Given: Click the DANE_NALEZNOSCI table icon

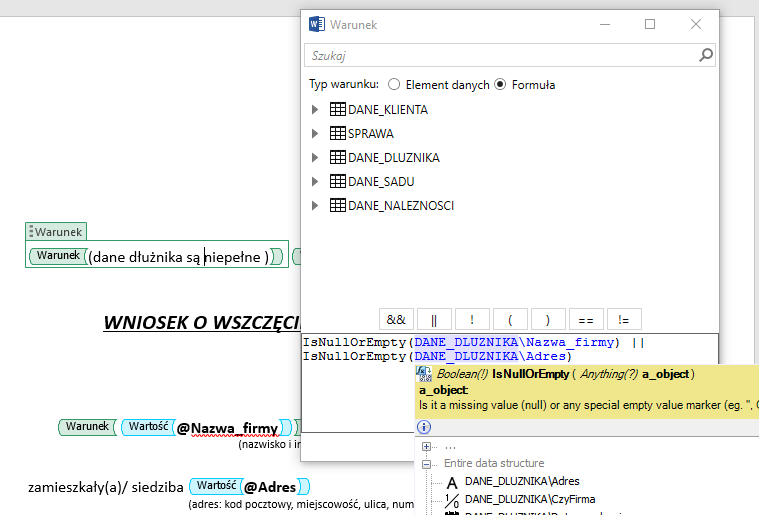Looking at the screenshot, I should 338,205.
